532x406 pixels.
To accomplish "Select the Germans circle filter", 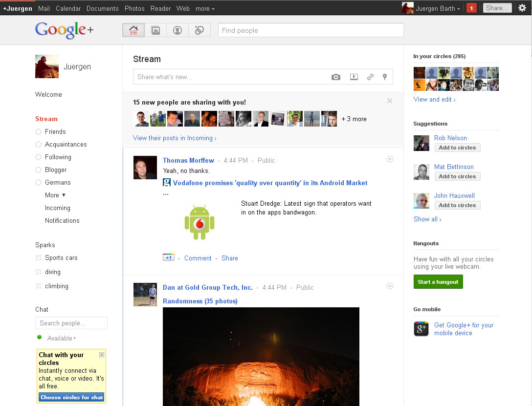I will 53,182.
